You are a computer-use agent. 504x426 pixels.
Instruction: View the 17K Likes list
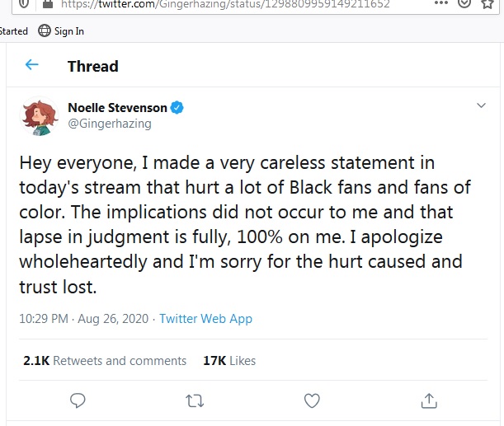point(229,361)
